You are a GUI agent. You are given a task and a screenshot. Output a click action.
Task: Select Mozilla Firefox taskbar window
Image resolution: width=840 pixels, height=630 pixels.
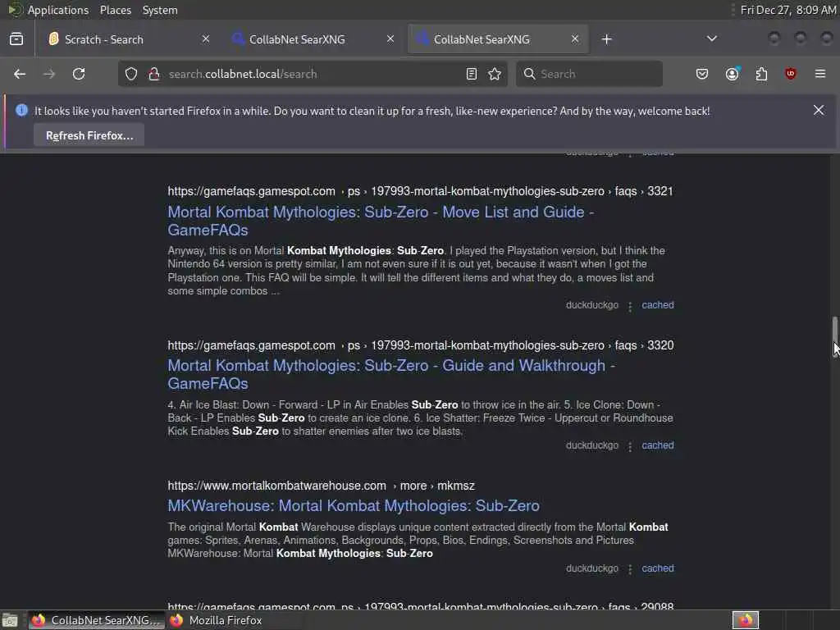click(x=217, y=620)
